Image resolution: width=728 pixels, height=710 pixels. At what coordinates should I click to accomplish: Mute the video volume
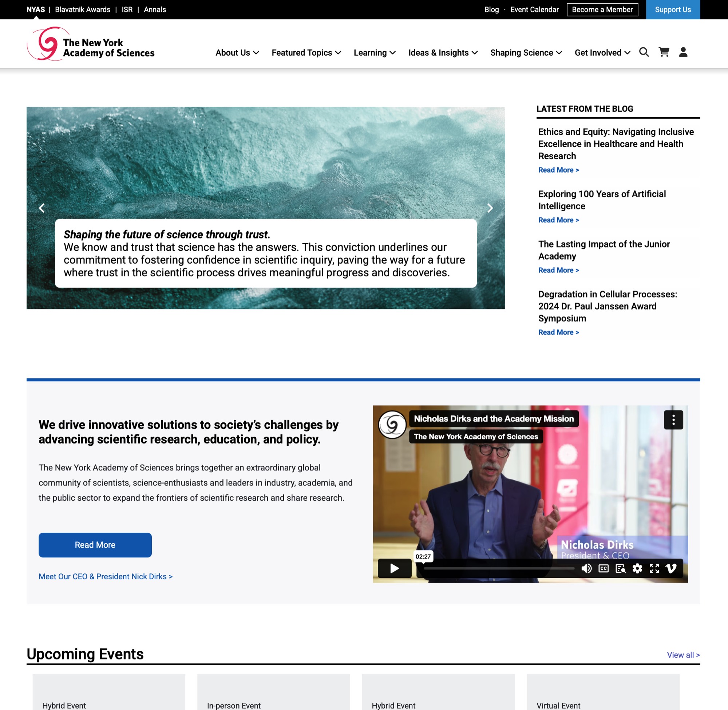(586, 568)
